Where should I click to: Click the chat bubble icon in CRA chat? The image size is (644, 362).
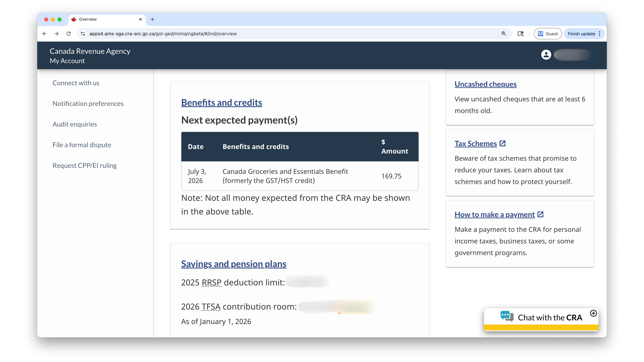507,316
